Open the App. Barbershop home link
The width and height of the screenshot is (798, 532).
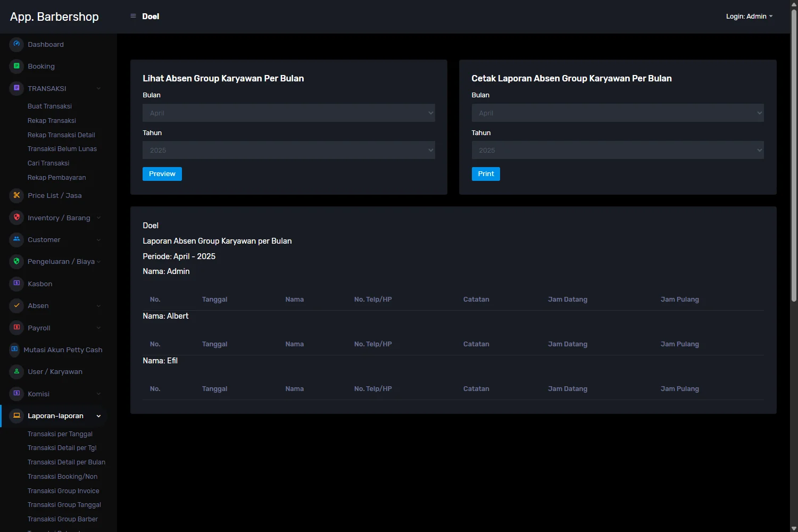[54, 16]
